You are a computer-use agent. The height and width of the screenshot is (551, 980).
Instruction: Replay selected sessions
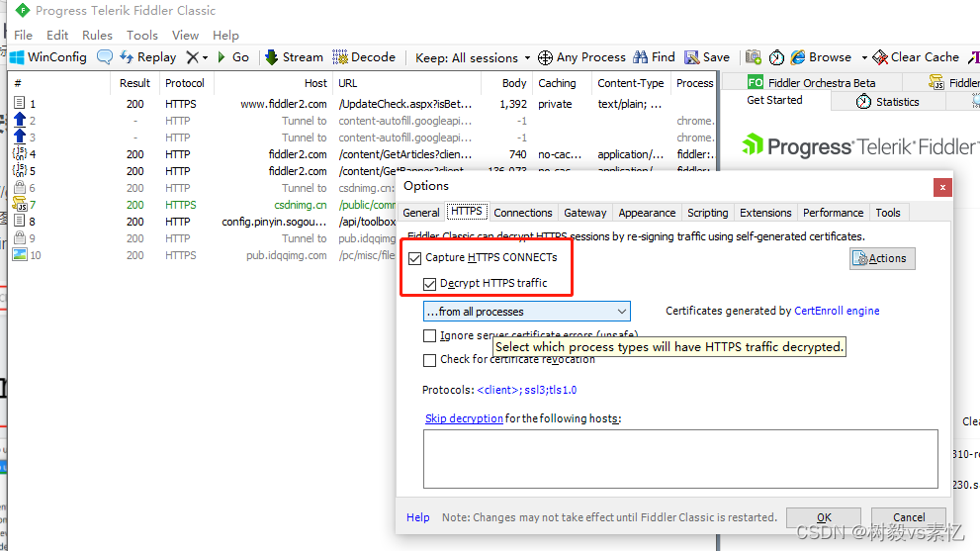point(148,57)
